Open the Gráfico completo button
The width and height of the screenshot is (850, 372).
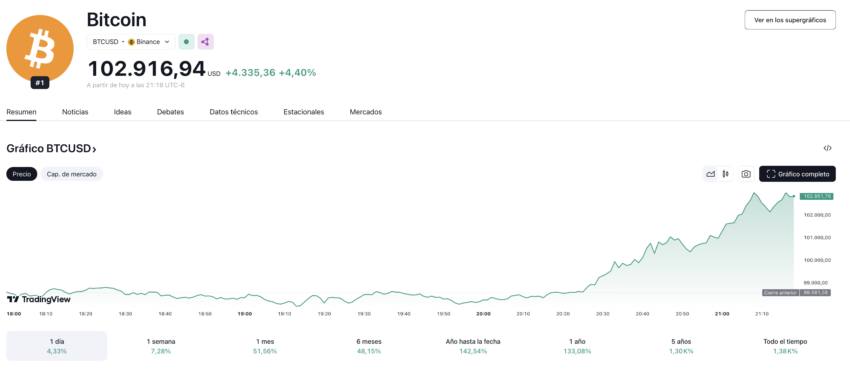797,174
